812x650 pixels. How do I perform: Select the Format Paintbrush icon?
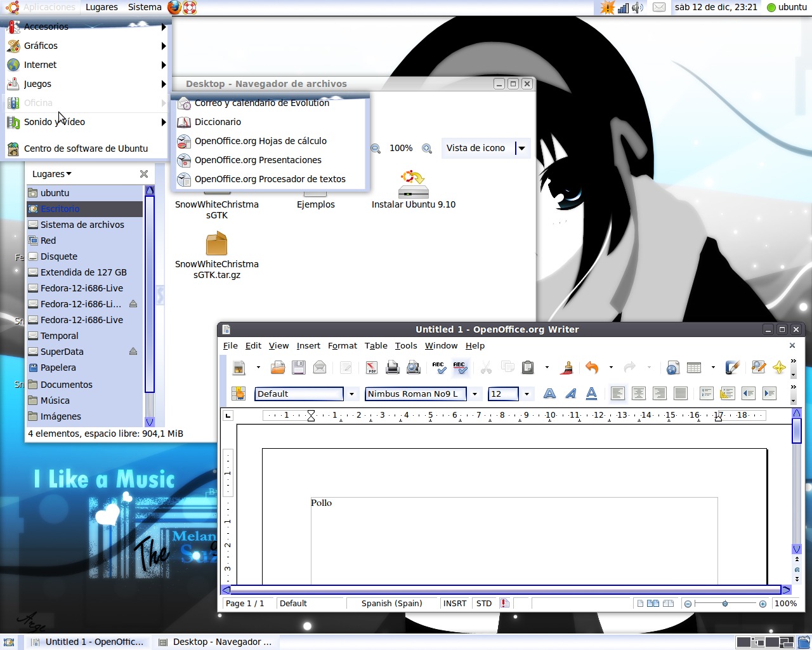567,368
